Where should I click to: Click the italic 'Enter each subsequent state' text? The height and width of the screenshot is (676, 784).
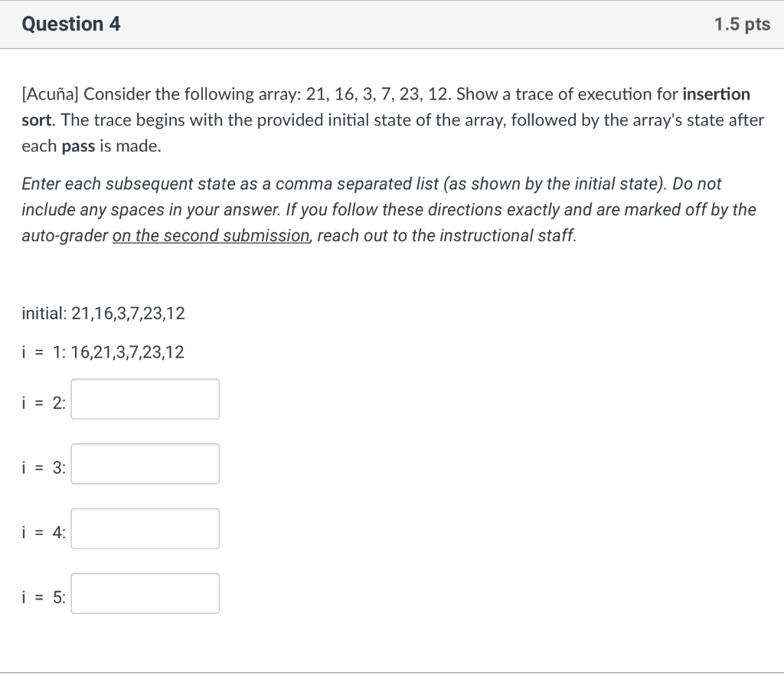click(129, 184)
